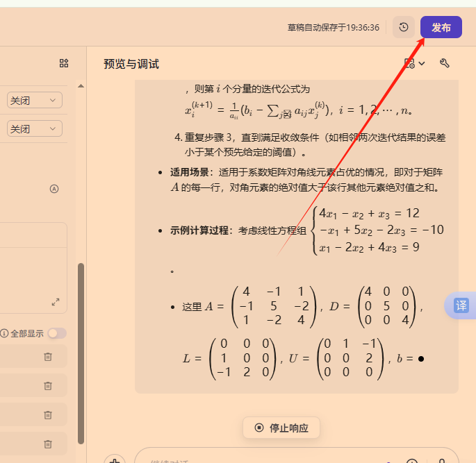The width and height of the screenshot is (476, 463).
Task: Click the text 则第 i 个分量的迭代公式为
Action: click(x=252, y=89)
